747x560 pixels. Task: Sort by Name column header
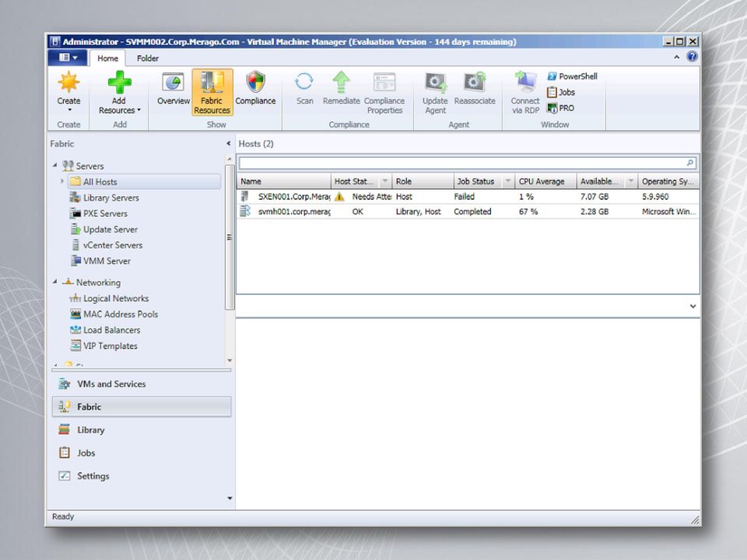(284, 181)
